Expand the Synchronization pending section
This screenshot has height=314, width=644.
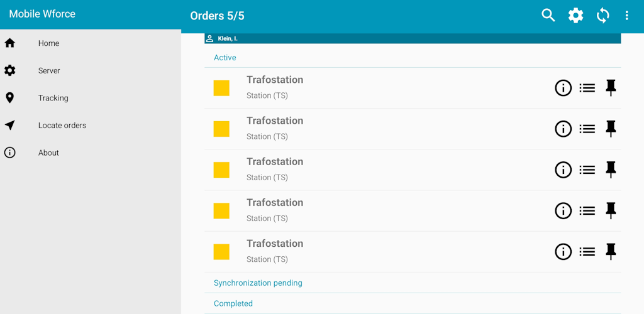[x=413, y=283]
